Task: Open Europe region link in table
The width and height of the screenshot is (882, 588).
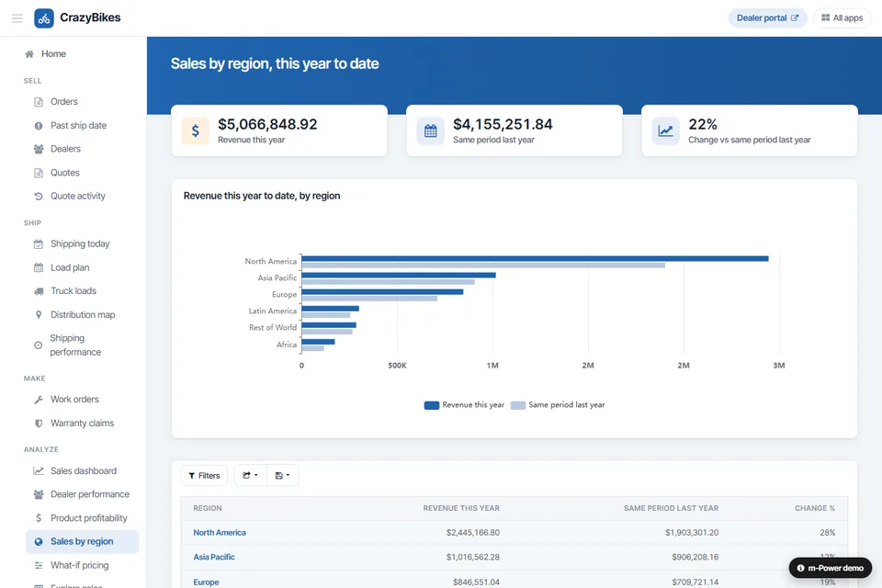Action: [206, 582]
